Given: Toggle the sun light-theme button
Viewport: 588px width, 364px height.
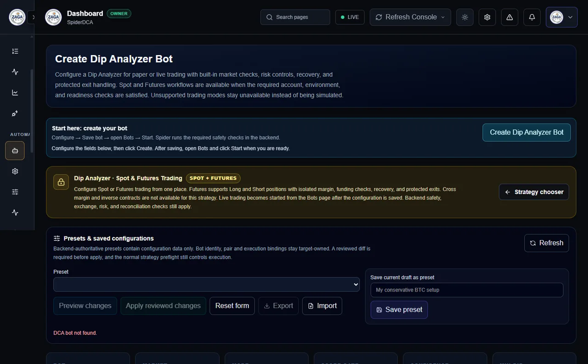Looking at the screenshot, I should 465,17.
